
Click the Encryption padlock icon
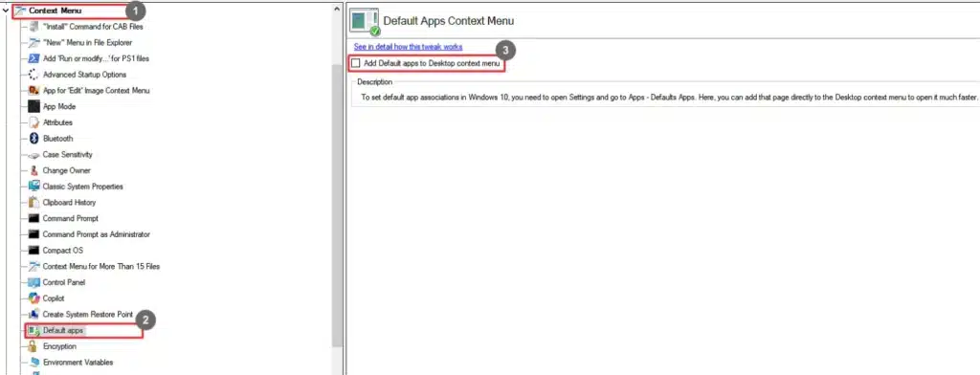coord(33,346)
